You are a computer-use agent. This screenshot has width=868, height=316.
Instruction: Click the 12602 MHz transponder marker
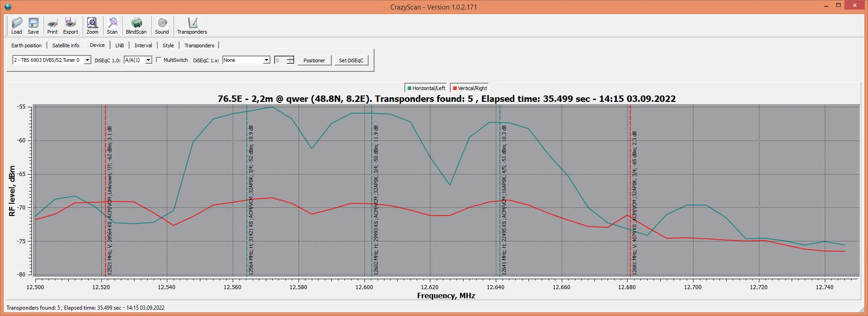372,191
